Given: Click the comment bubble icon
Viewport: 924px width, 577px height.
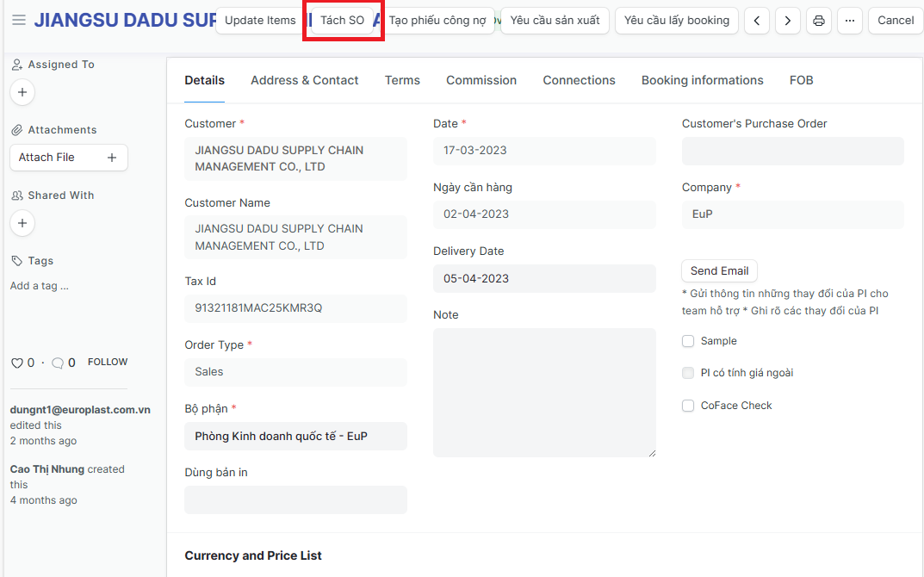Looking at the screenshot, I should (58, 363).
